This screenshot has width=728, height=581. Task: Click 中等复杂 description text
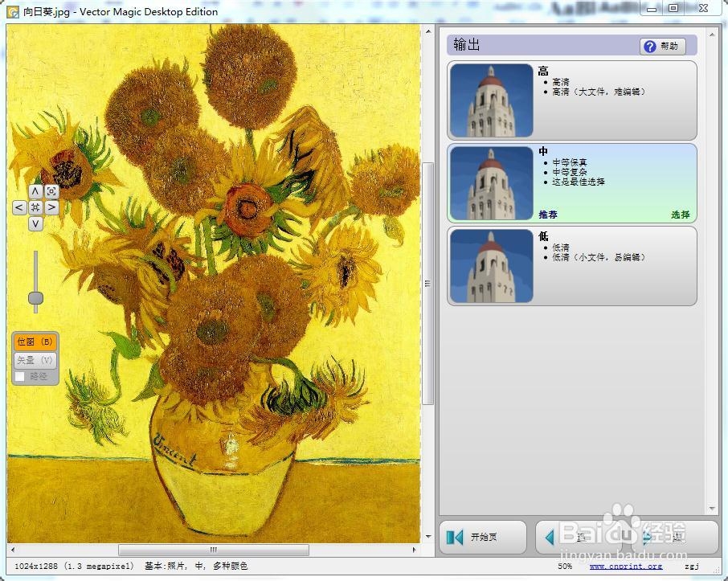point(570,172)
